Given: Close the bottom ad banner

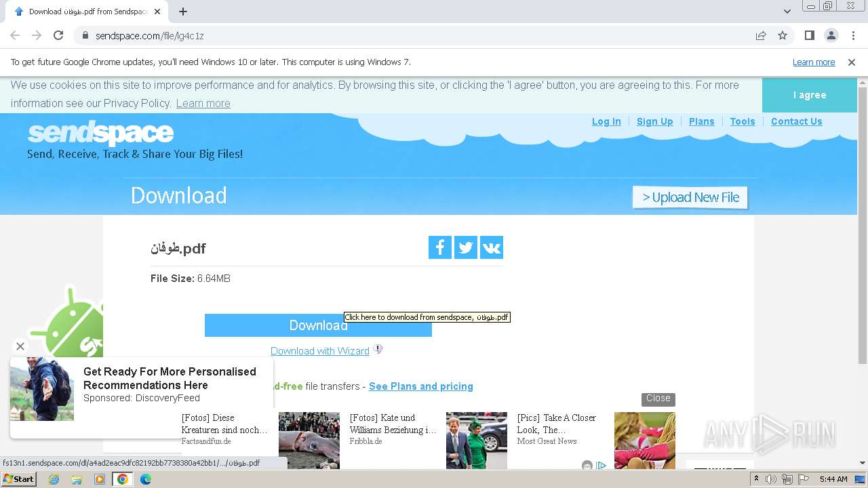Looking at the screenshot, I should coord(658,399).
